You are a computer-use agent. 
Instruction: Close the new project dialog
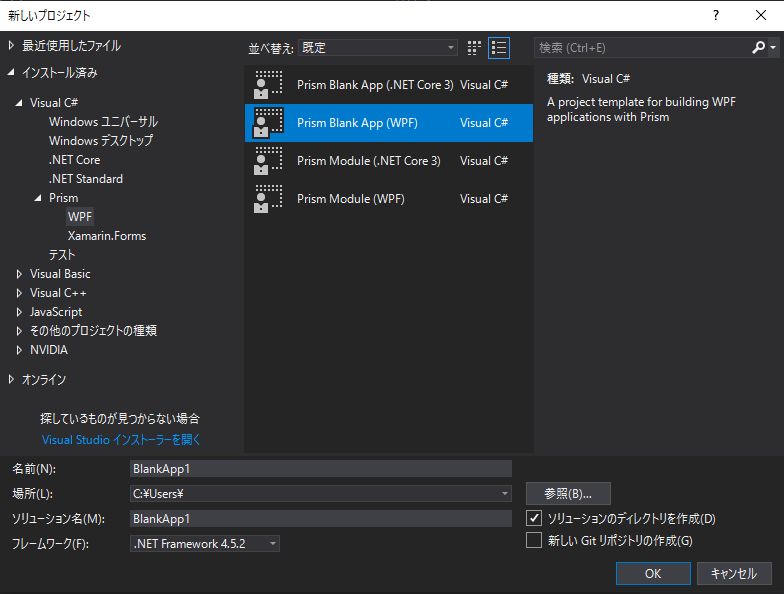(760, 15)
